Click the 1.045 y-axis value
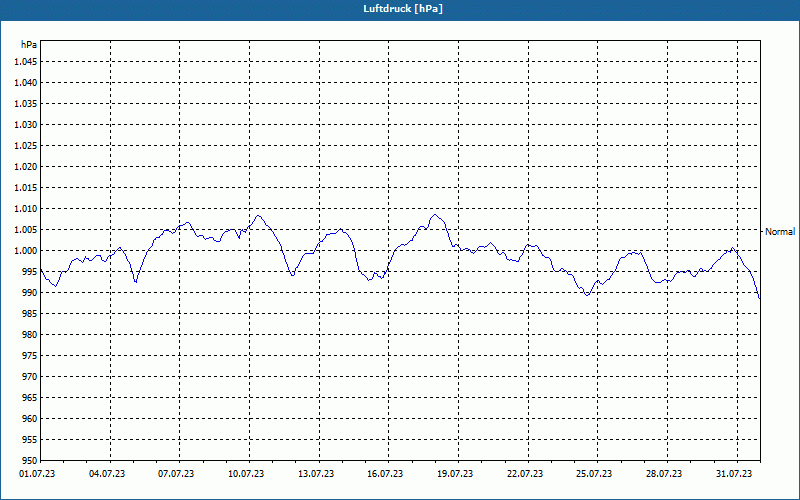Image resolution: width=800 pixels, height=500 pixels. [x=25, y=62]
